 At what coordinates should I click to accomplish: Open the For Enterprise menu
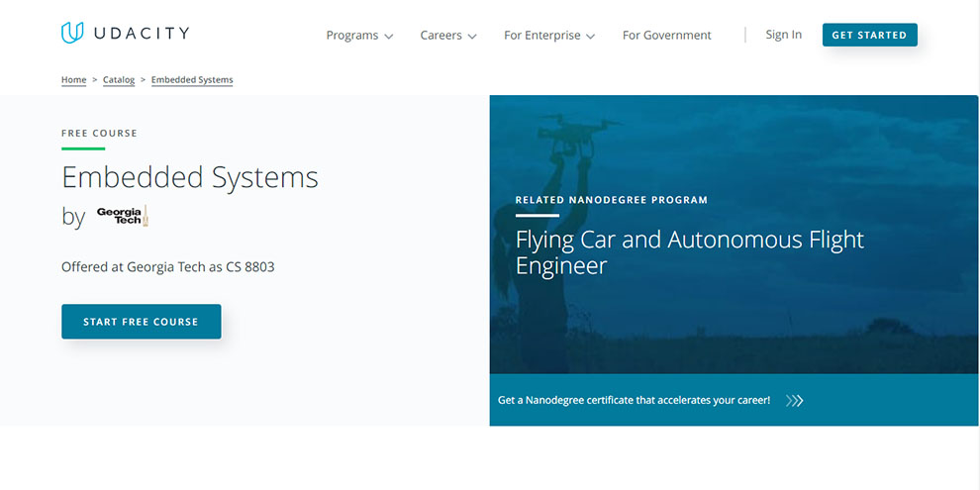tap(549, 36)
